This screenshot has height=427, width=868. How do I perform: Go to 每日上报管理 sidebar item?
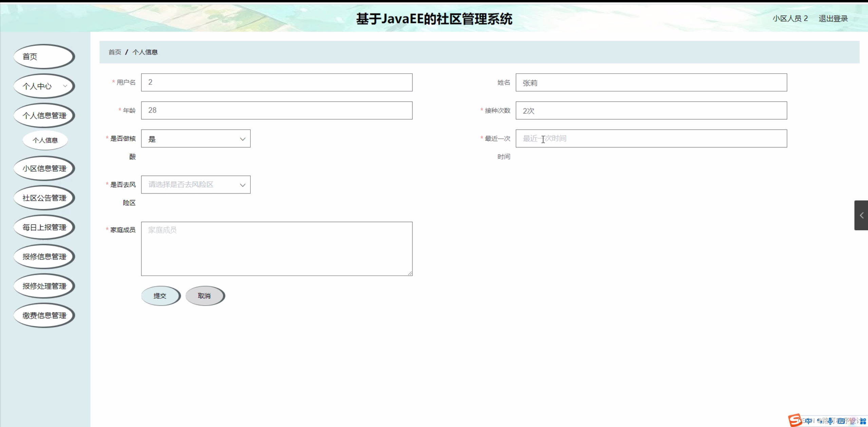point(44,227)
